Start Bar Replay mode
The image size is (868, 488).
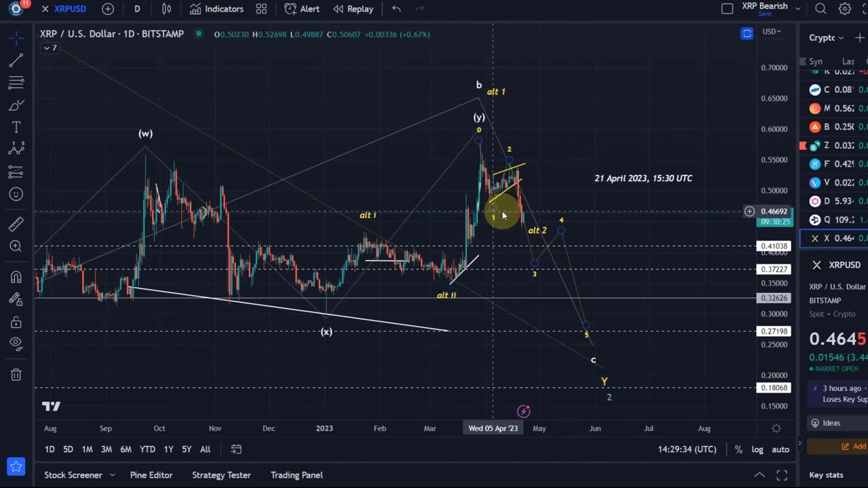coord(353,9)
